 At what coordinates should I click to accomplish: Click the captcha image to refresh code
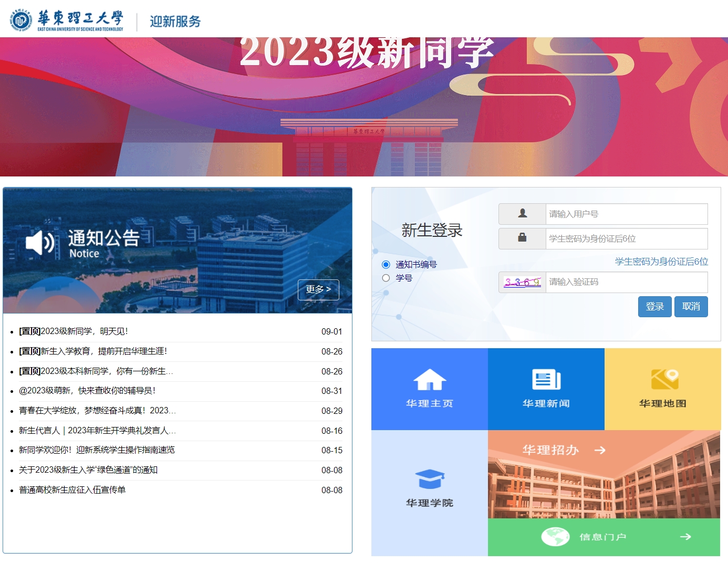pos(523,282)
